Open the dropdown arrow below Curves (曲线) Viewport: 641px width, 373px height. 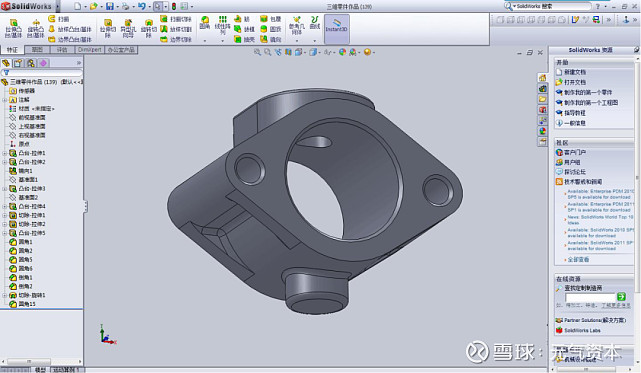coord(315,40)
